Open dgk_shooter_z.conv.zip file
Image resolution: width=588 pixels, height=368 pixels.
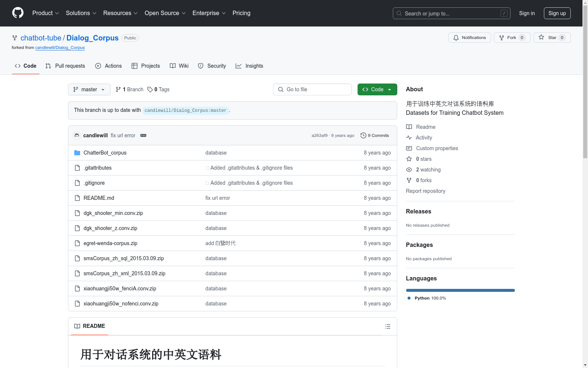click(110, 228)
